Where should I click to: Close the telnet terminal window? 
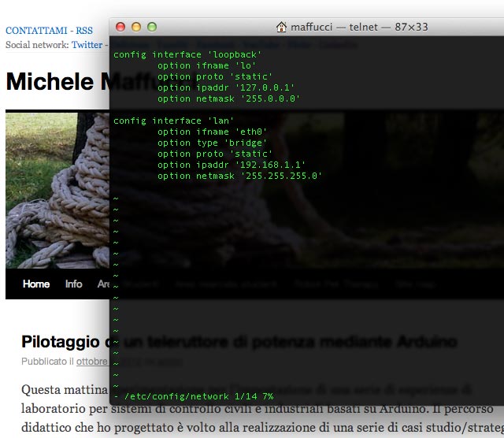pos(120,27)
